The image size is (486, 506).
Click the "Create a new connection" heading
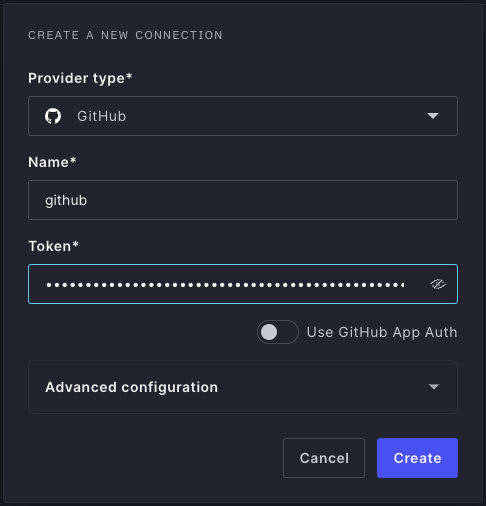(125, 35)
